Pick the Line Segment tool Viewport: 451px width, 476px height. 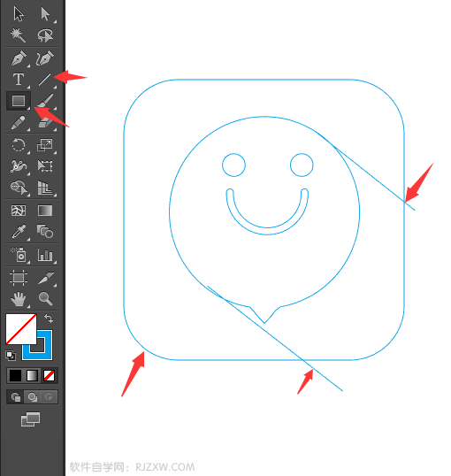pyautogui.click(x=44, y=80)
